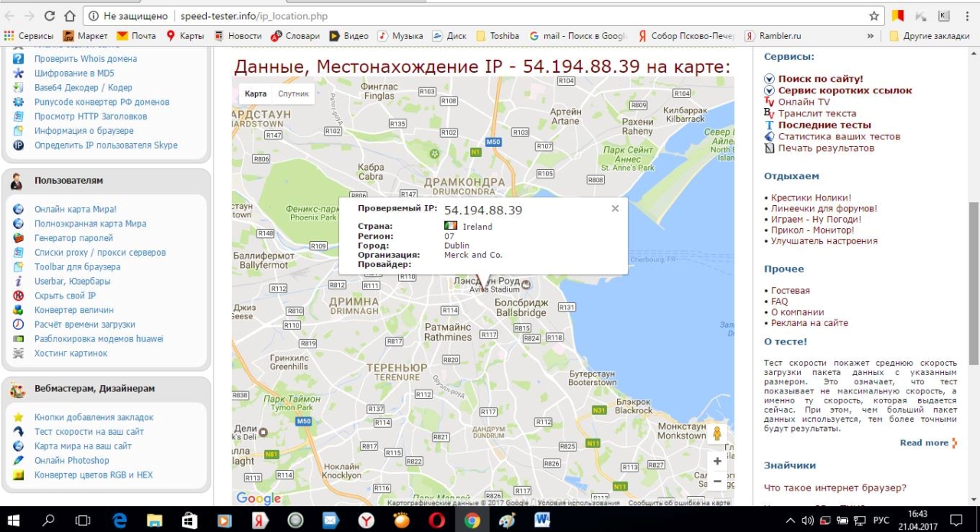Open Microsoft Word from taskbar
This screenshot has height=532, width=980.
click(542, 521)
